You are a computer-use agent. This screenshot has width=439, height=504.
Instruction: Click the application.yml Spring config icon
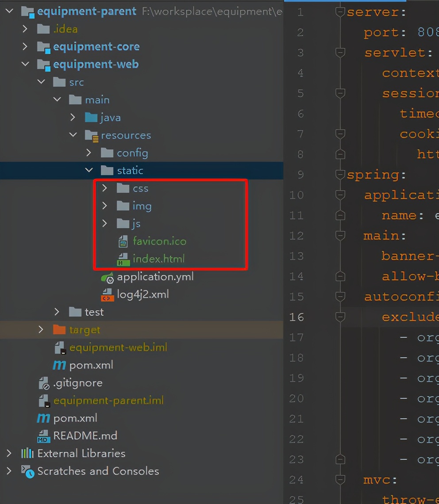(x=107, y=277)
